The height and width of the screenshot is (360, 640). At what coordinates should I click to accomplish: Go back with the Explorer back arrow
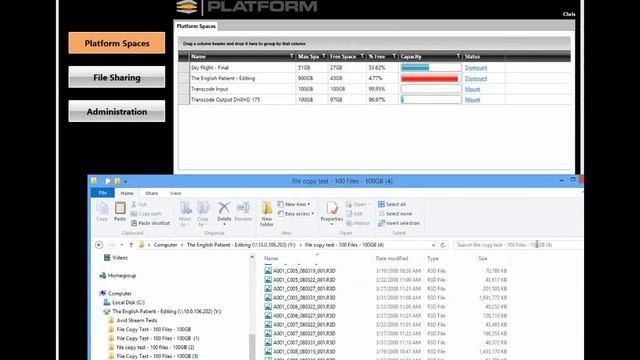pyautogui.click(x=99, y=245)
